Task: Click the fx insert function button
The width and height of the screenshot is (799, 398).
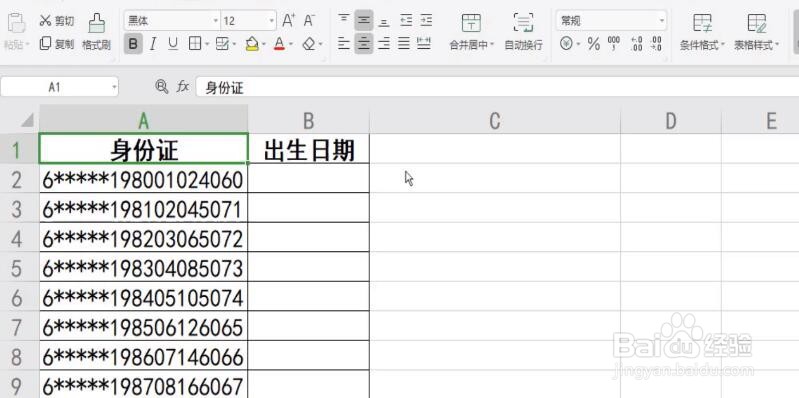Action: [x=182, y=87]
